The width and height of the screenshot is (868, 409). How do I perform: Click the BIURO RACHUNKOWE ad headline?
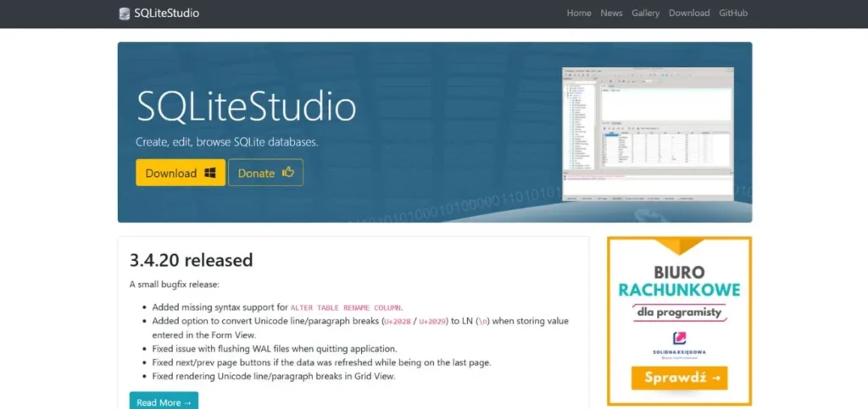pos(679,281)
